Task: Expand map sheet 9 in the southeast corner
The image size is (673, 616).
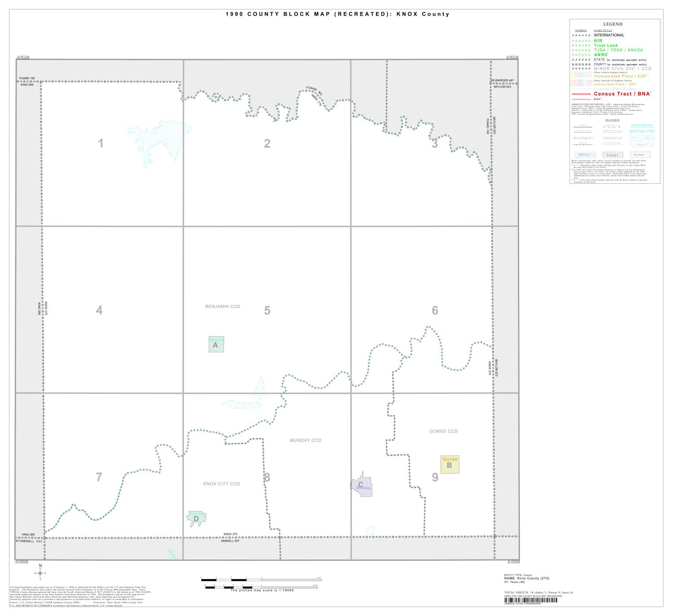Action: pyautogui.click(x=434, y=478)
